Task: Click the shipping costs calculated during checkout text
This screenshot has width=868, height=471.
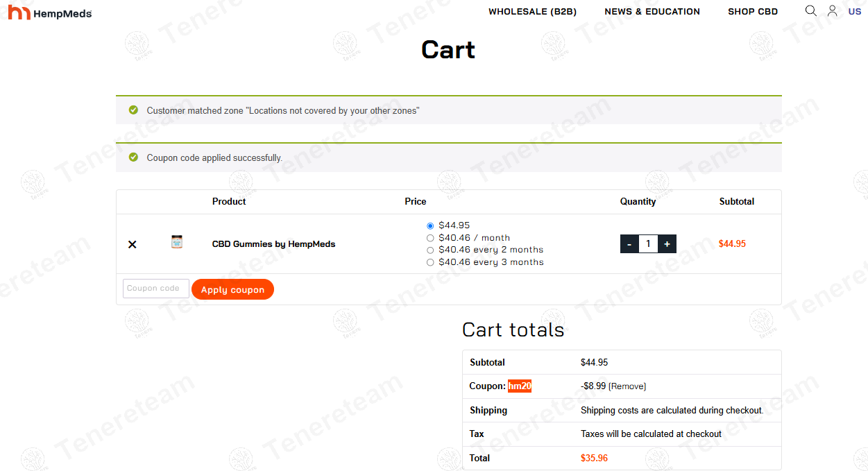Action: 672,411
